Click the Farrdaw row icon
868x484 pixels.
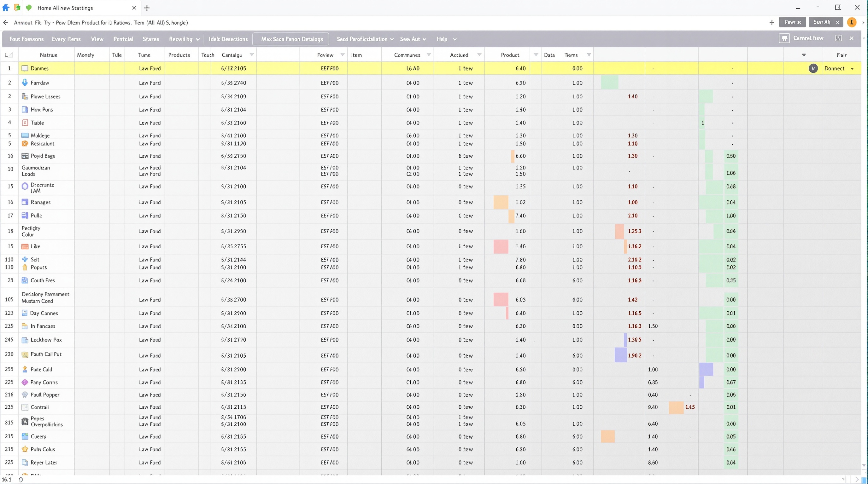25,83
